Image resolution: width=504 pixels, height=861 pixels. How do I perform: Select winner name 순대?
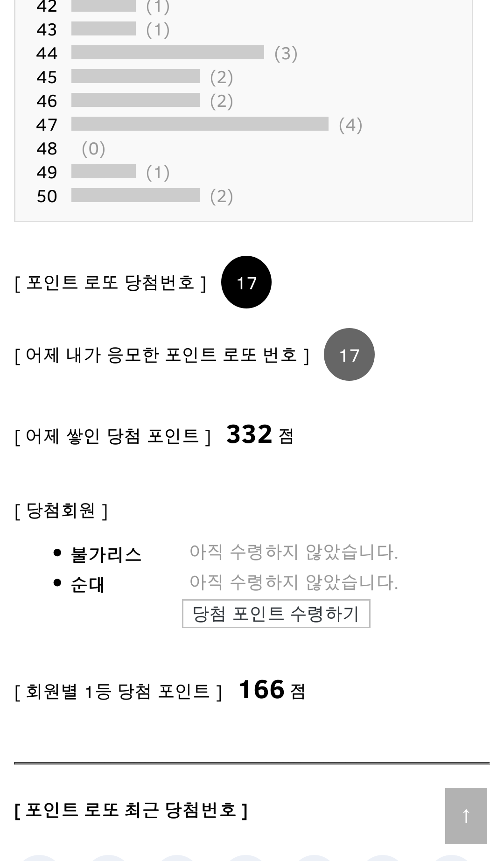[87, 584]
